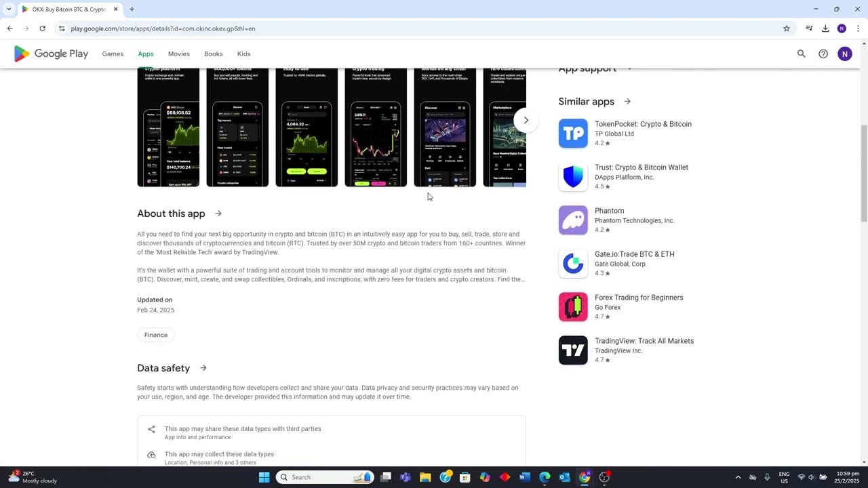Bookmark this page with the star icon
Viewport: 868px width, 488px height.
pyautogui.click(x=787, y=28)
